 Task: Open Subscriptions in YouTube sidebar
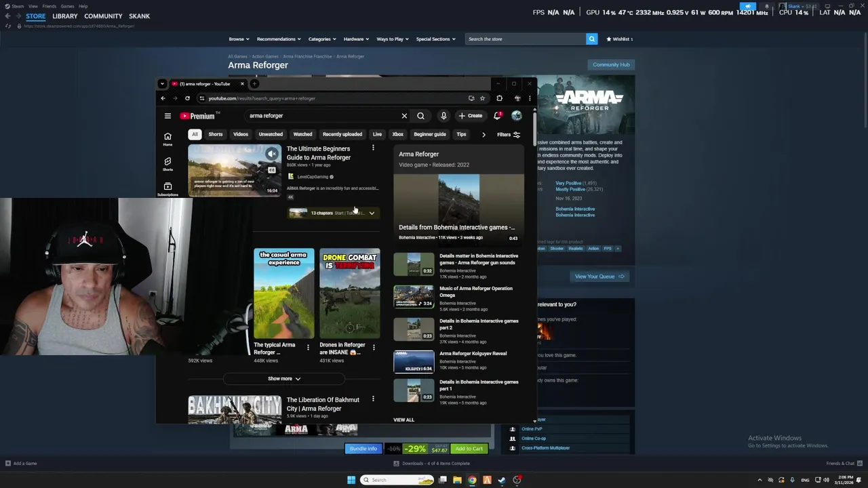pos(167,189)
